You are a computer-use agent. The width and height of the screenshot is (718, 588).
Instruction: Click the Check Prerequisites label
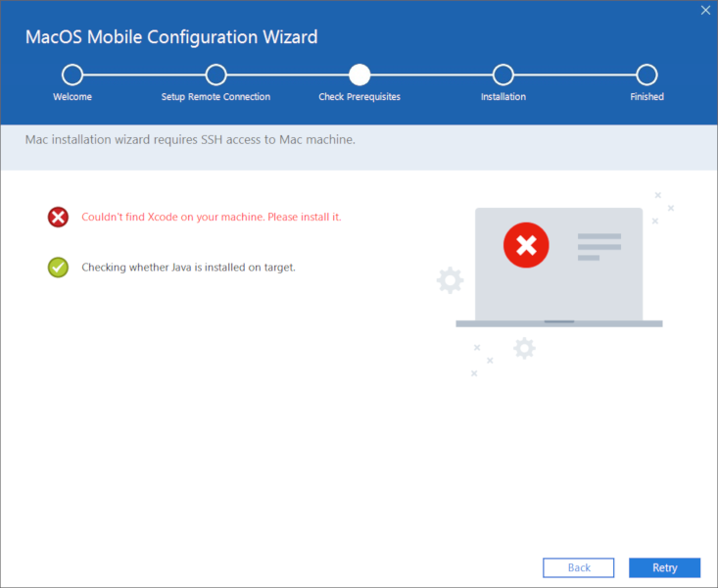pyautogui.click(x=359, y=97)
